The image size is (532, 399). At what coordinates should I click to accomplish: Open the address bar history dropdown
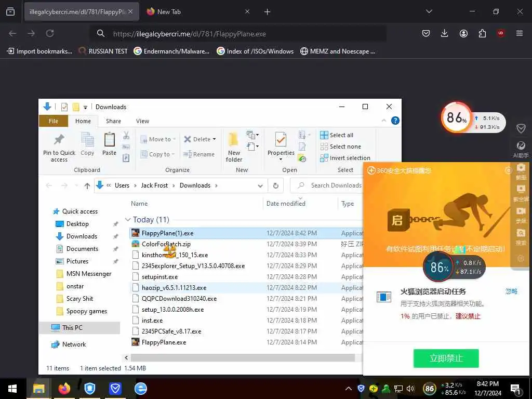[x=260, y=185]
